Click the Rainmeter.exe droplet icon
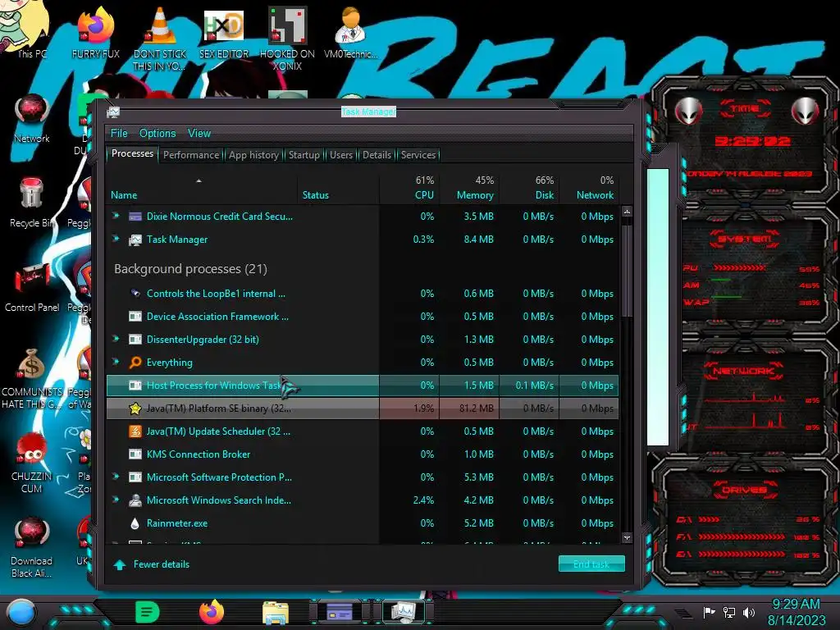This screenshot has width=840, height=630. tap(135, 523)
